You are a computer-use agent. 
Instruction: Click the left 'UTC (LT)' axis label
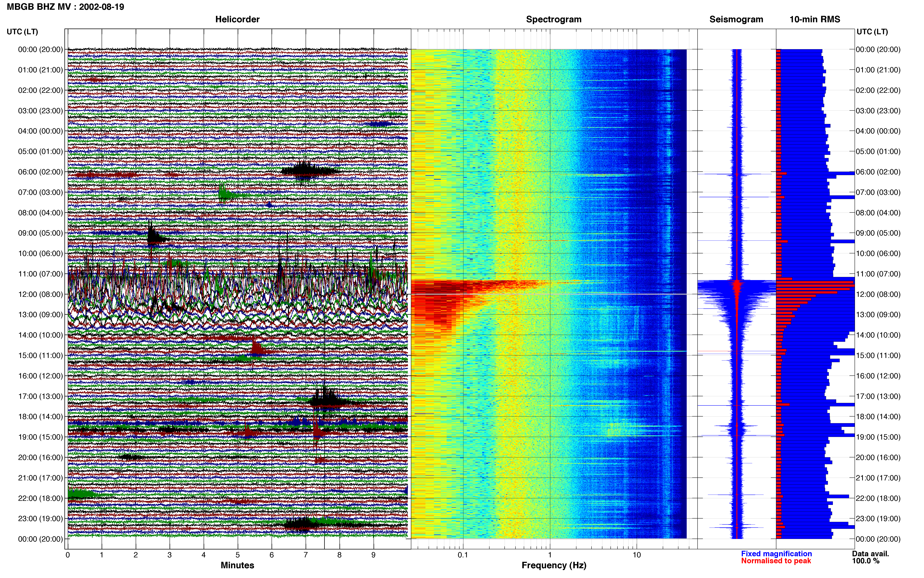pos(22,32)
